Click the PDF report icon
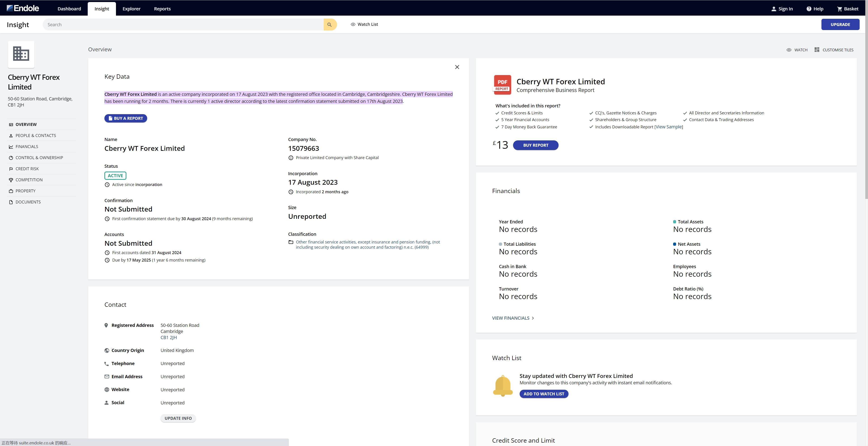 (502, 85)
